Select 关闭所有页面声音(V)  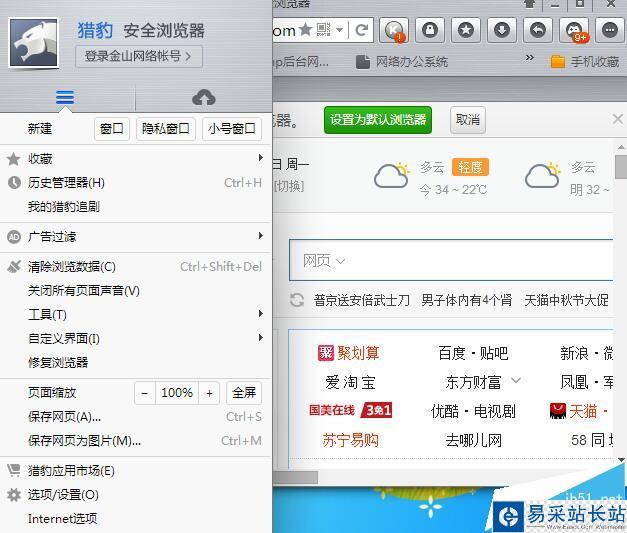[x=136, y=291]
